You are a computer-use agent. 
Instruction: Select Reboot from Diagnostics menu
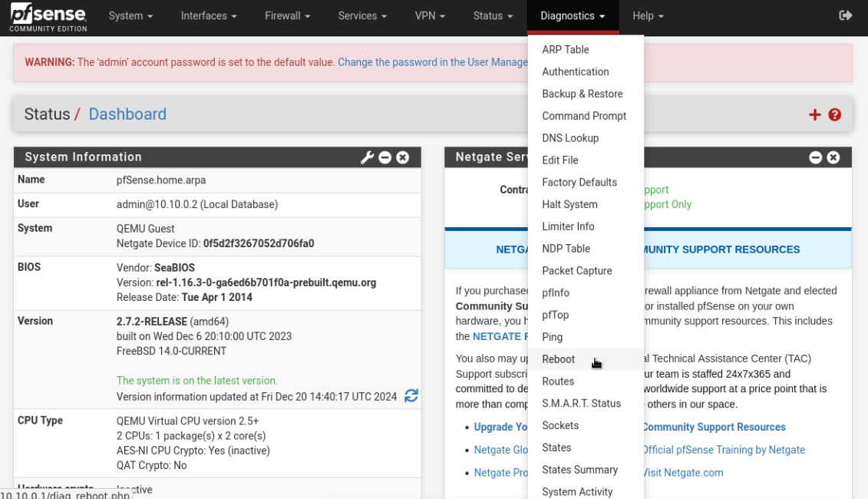click(558, 359)
